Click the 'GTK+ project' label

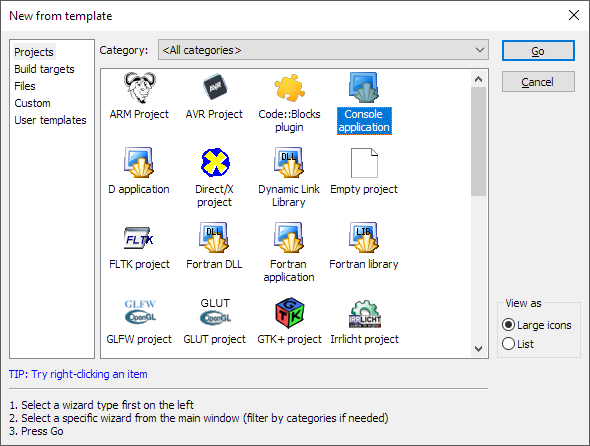(289, 339)
